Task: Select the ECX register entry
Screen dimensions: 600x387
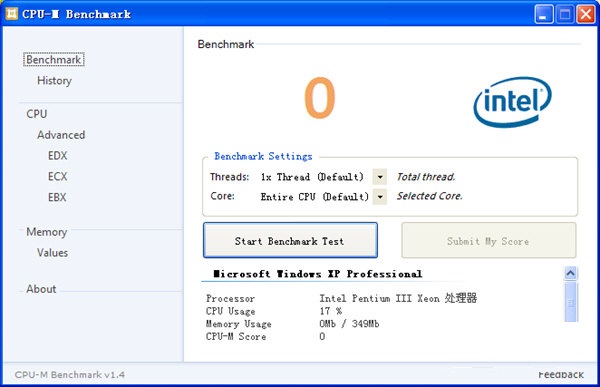Action: pos(57,176)
